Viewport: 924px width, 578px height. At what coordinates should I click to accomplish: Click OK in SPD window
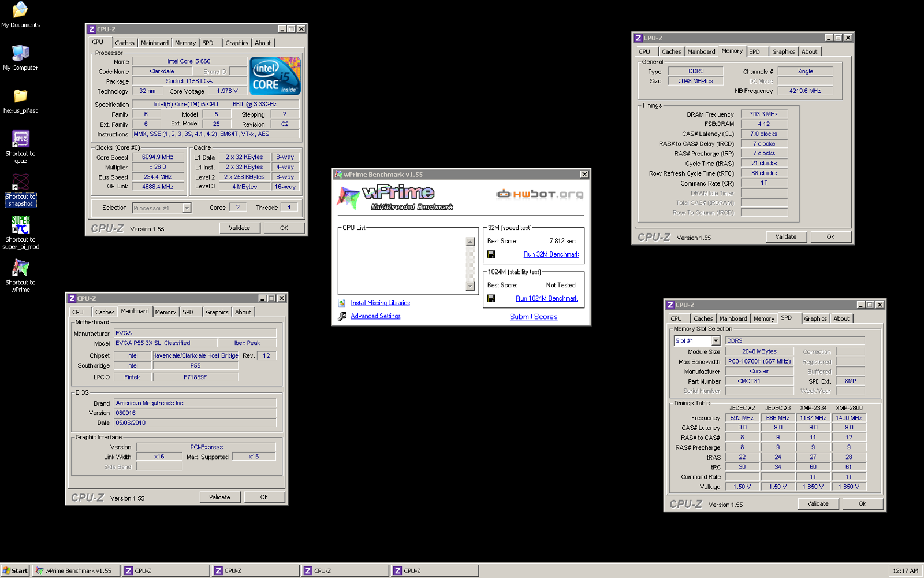click(x=862, y=503)
